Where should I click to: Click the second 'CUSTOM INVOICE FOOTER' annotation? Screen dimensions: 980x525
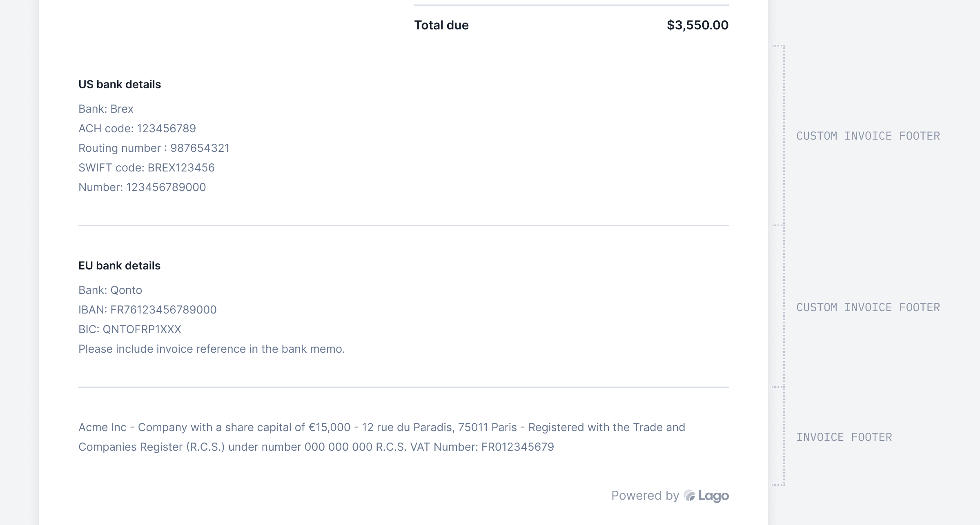click(868, 307)
